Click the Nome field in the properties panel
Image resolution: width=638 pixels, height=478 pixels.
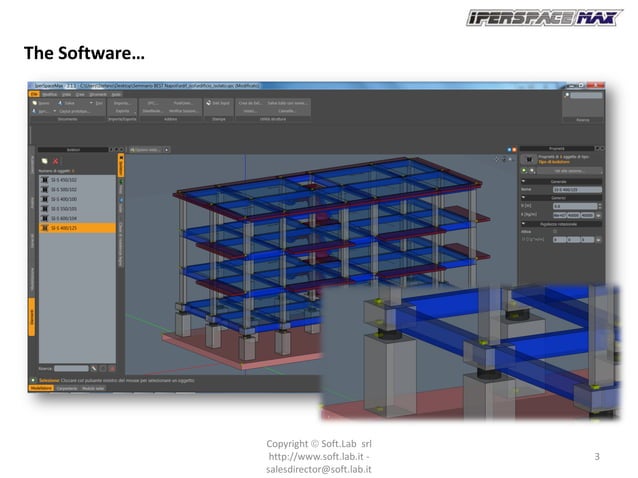pyautogui.click(x=574, y=189)
